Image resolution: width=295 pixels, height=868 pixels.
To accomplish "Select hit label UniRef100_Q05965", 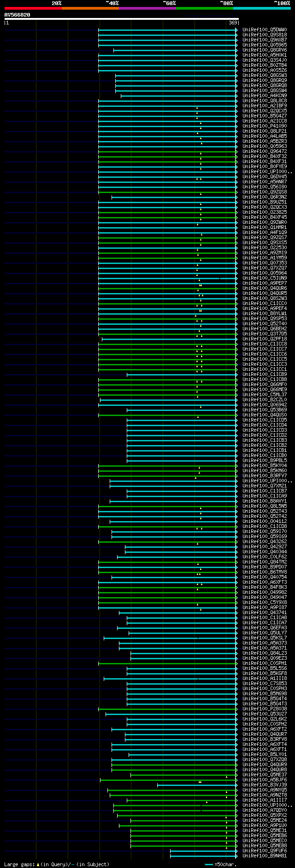I will click(265, 45).
